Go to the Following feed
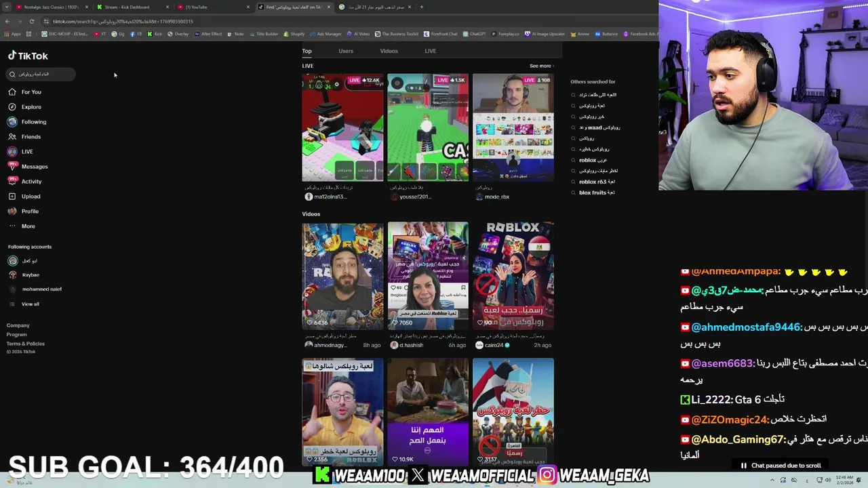The height and width of the screenshot is (488, 868). coord(27,122)
